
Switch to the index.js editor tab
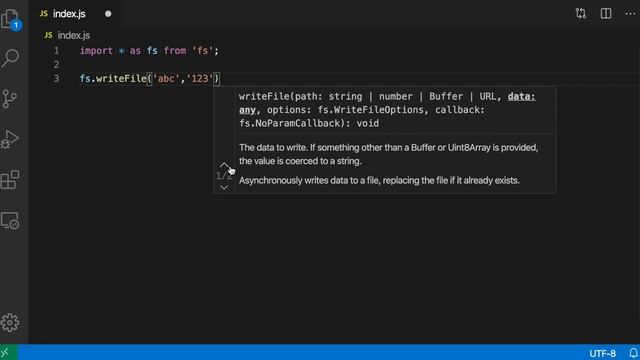click(x=69, y=14)
